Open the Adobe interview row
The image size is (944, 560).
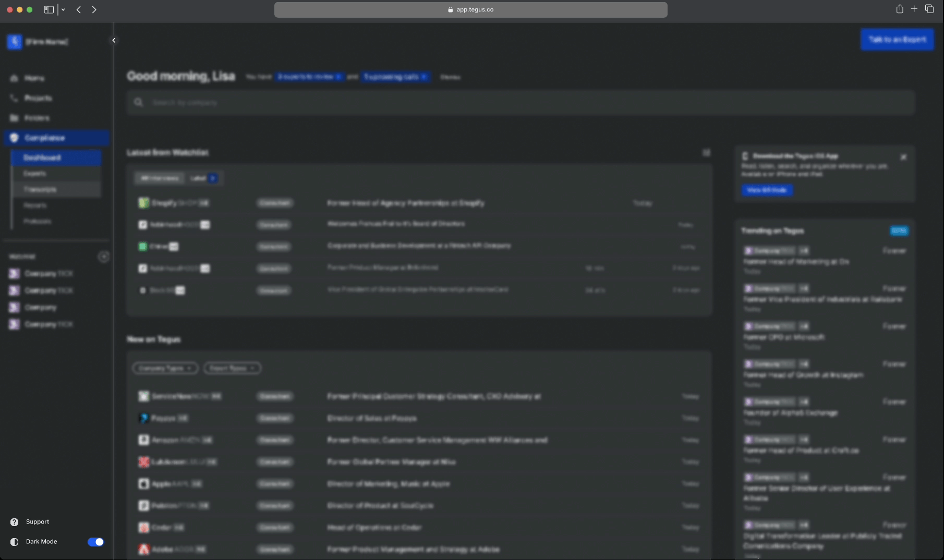[x=419, y=549]
